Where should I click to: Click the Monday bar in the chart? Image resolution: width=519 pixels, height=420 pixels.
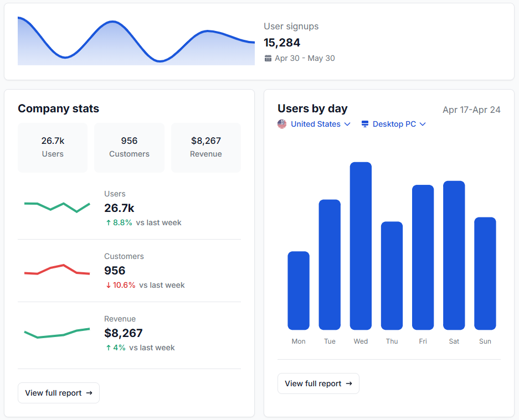click(x=299, y=291)
